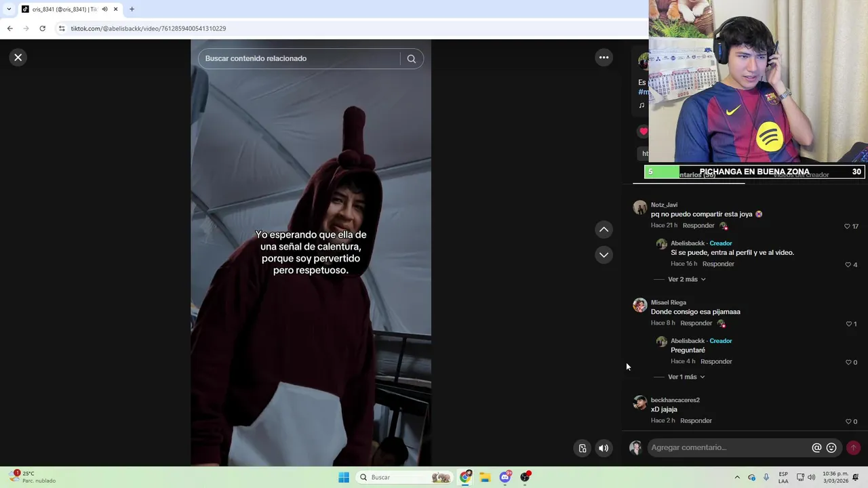868x488 pixels.
Task: Go back in the browser
Action: 9,28
